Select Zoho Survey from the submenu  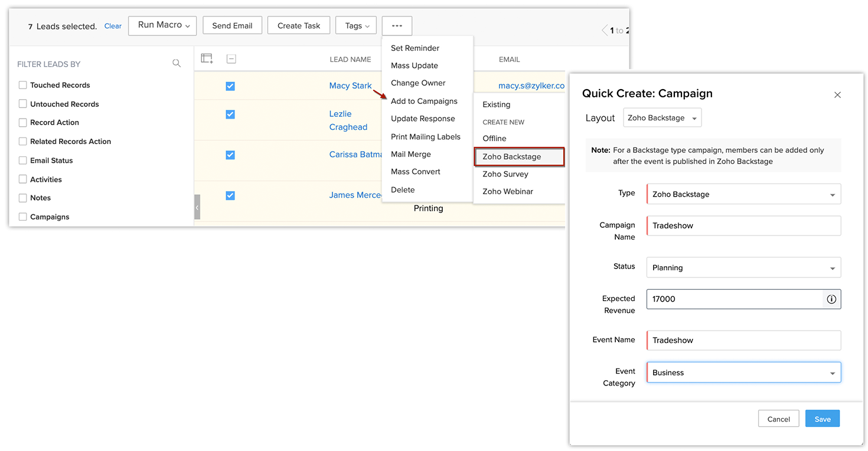[505, 174]
